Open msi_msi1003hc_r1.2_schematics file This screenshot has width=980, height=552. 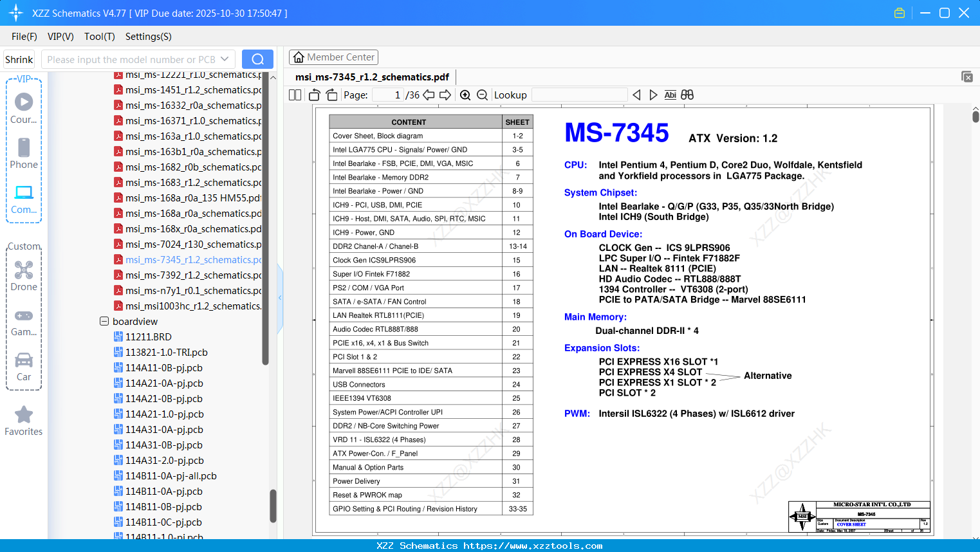pos(188,306)
